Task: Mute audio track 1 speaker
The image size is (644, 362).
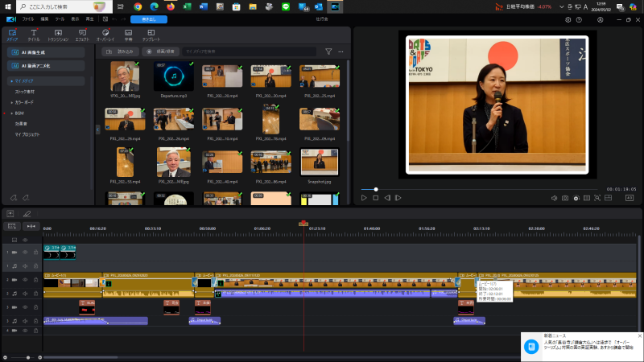Action: tap(25, 266)
